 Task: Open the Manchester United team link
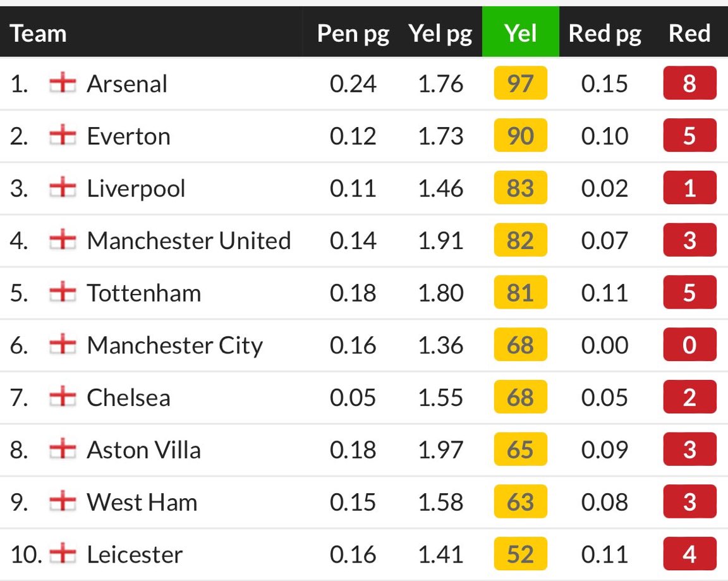coord(188,240)
